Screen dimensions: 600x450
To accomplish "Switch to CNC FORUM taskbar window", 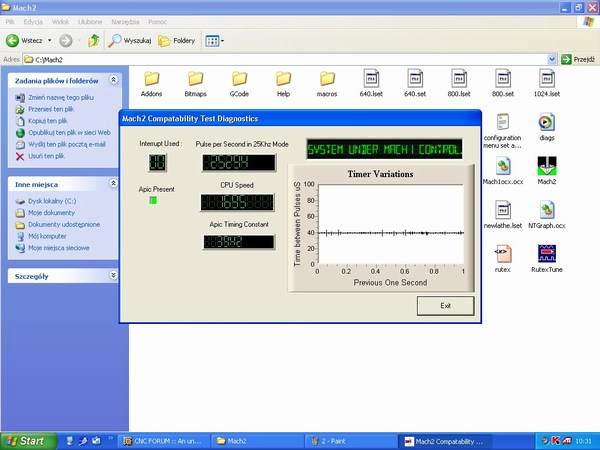I will coord(164,441).
